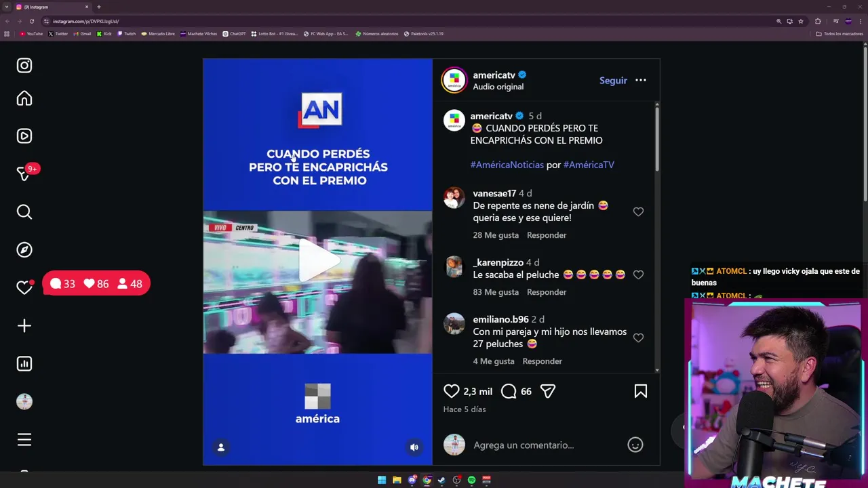
Task: Expand the Todos los marcadores folder
Action: coord(840,34)
